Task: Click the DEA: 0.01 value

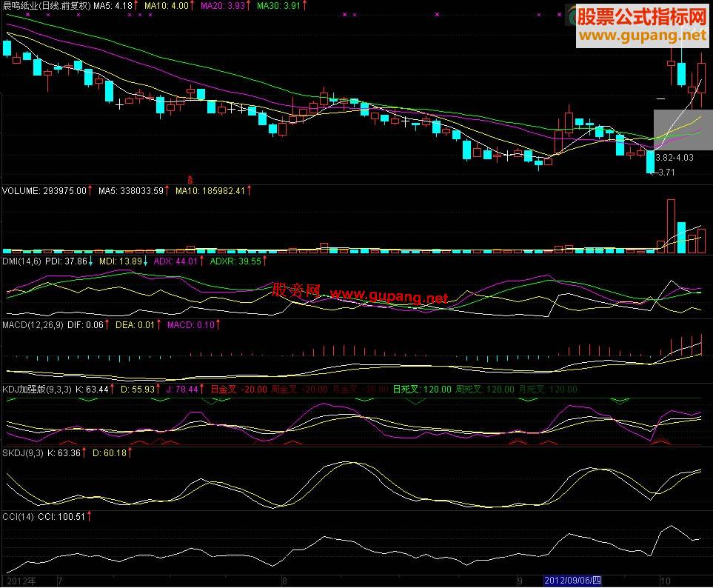Action: (135, 325)
